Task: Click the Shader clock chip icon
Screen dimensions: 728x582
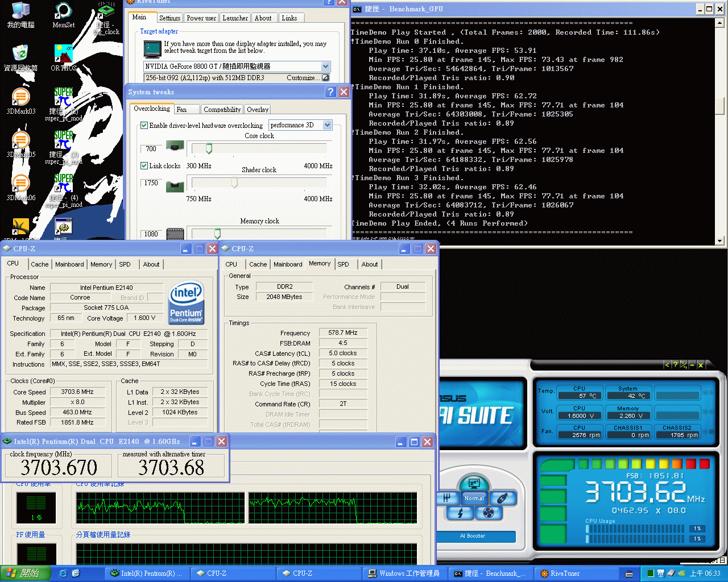Action: tap(175, 186)
